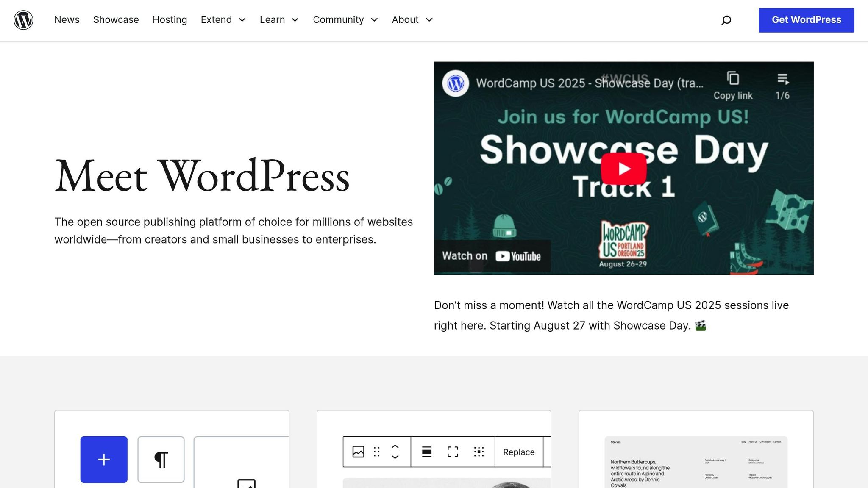868x488 pixels.
Task: Open the Learn menu item
Action: point(272,20)
